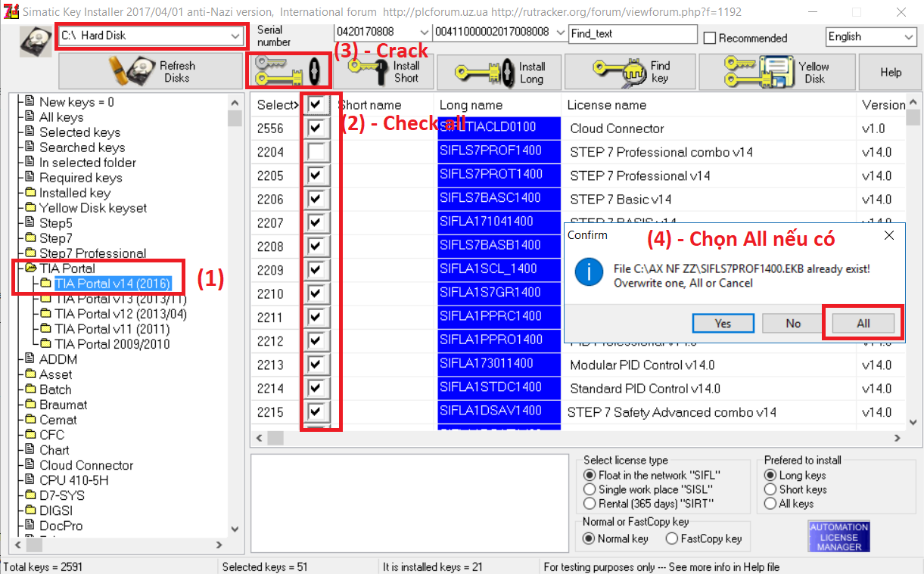Toggle checkbox for key row 2206

[x=316, y=199]
